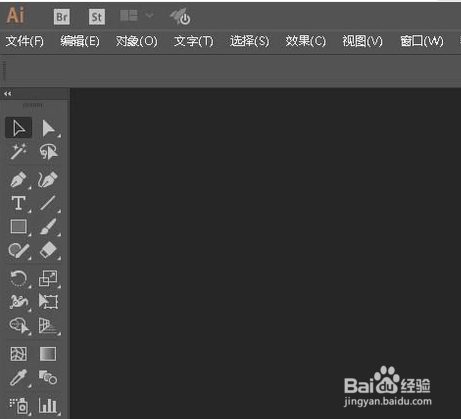Select the Width/Warp tool

tap(19, 302)
